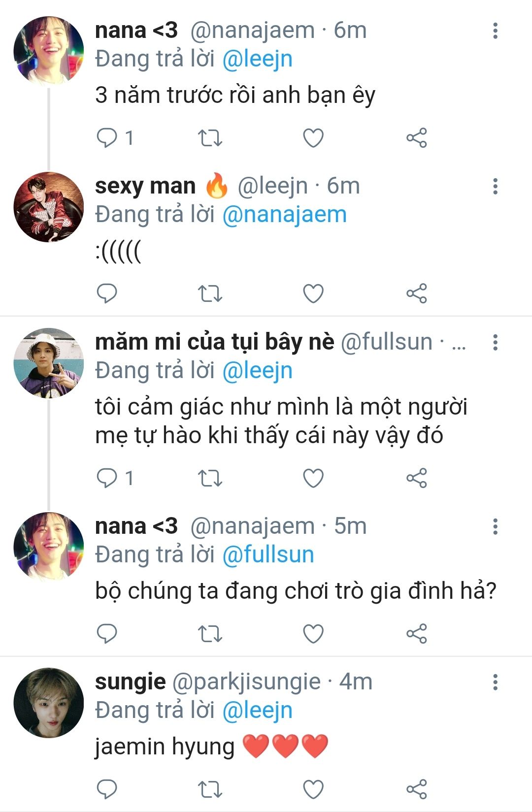View sungie's profile picture
The image size is (532, 812).
point(49,703)
